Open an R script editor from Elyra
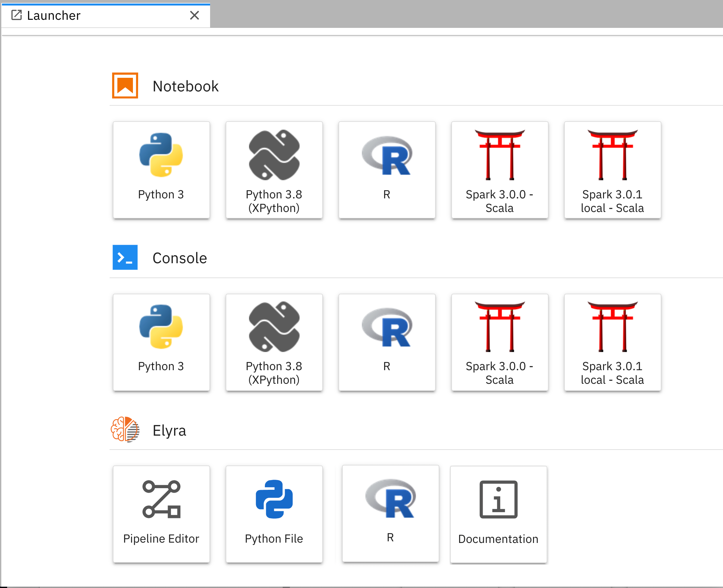The height and width of the screenshot is (588, 723). pos(390,513)
